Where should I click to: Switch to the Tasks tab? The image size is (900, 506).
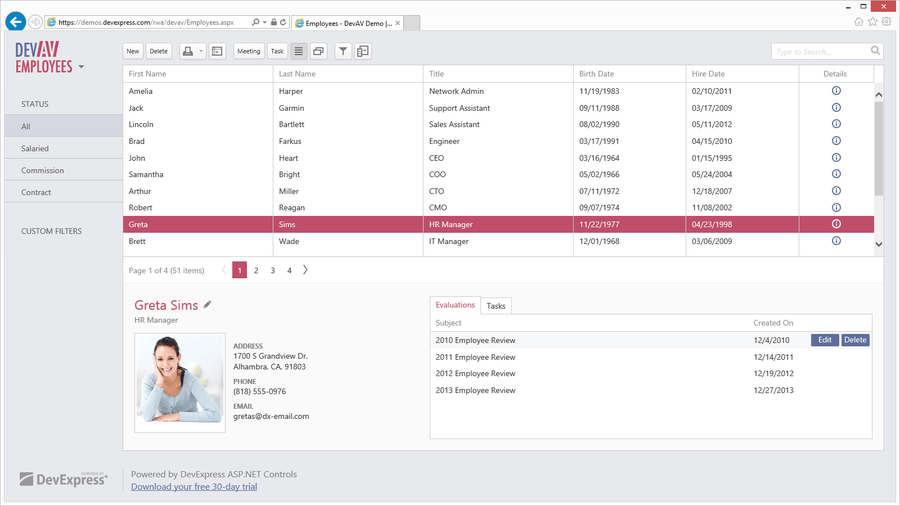click(x=496, y=306)
